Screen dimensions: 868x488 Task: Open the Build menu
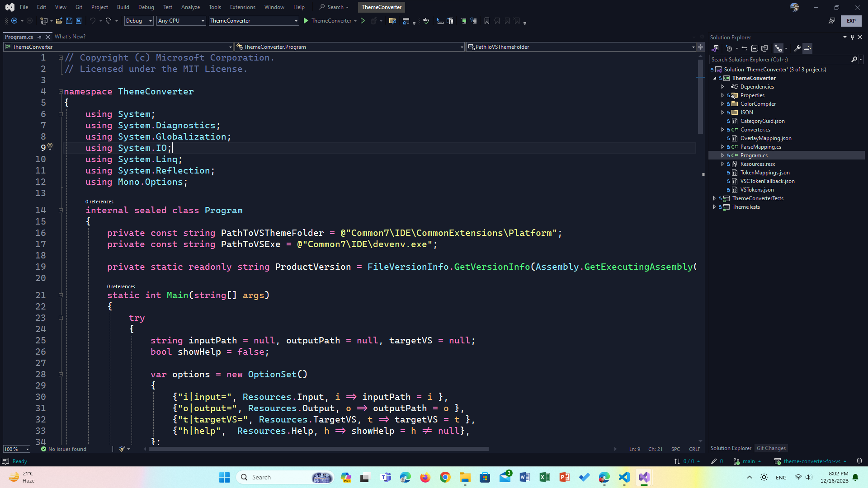click(123, 7)
